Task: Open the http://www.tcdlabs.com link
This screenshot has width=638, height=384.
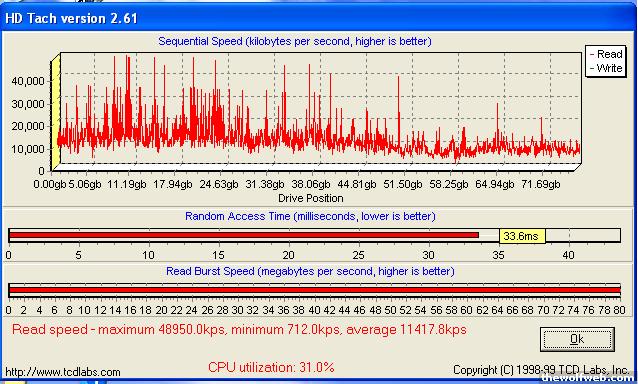Action: [63, 372]
